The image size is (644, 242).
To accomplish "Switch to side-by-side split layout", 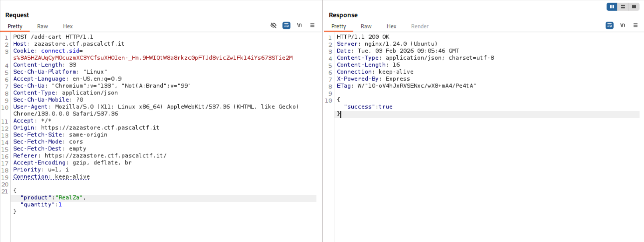I will click(x=612, y=7).
